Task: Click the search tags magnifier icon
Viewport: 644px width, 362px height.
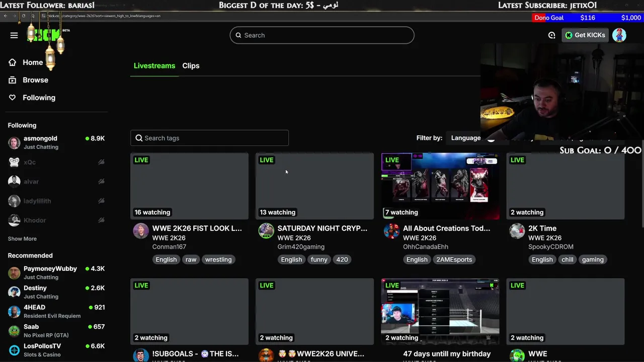Action: pos(139,138)
